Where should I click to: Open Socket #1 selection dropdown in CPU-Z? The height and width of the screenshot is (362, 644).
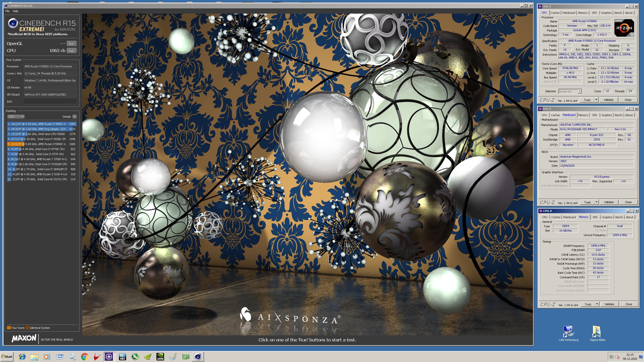tap(570, 92)
